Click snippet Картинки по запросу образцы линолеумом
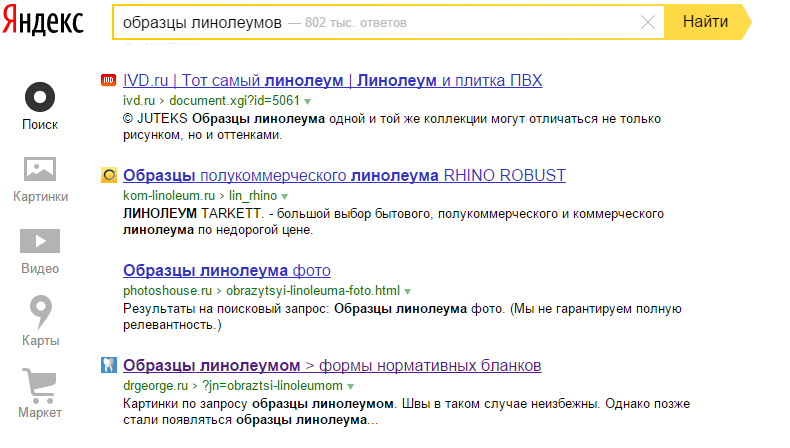Image resolution: width=790 pixels, height=448 pixels. 407,412
